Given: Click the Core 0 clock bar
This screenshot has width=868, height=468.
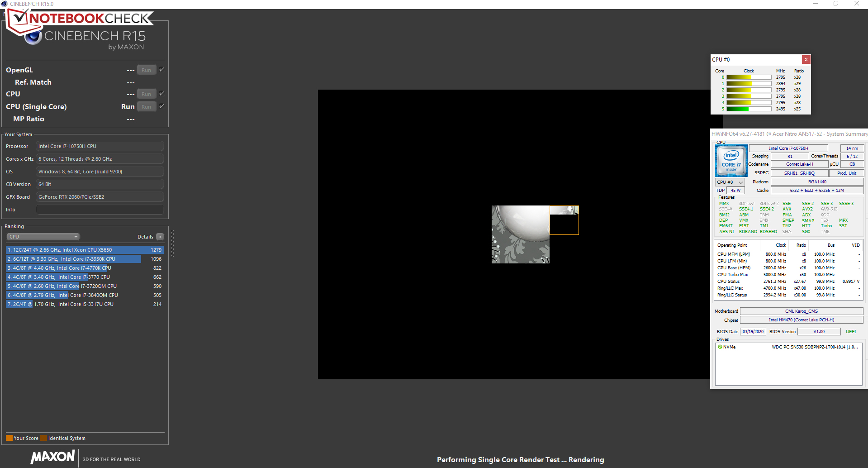Looking at the screenshot, I should tap(749, 77).
